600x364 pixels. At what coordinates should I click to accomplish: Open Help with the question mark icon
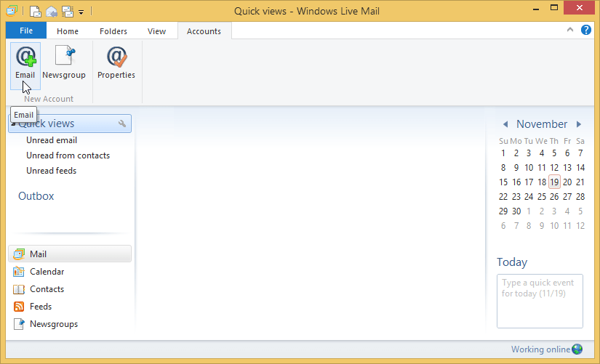point(586,30)
